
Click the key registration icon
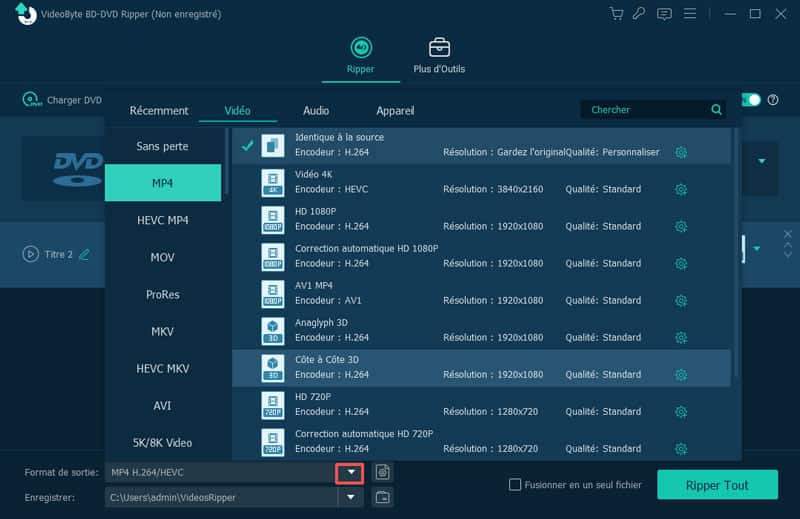(x=639, y=14)
